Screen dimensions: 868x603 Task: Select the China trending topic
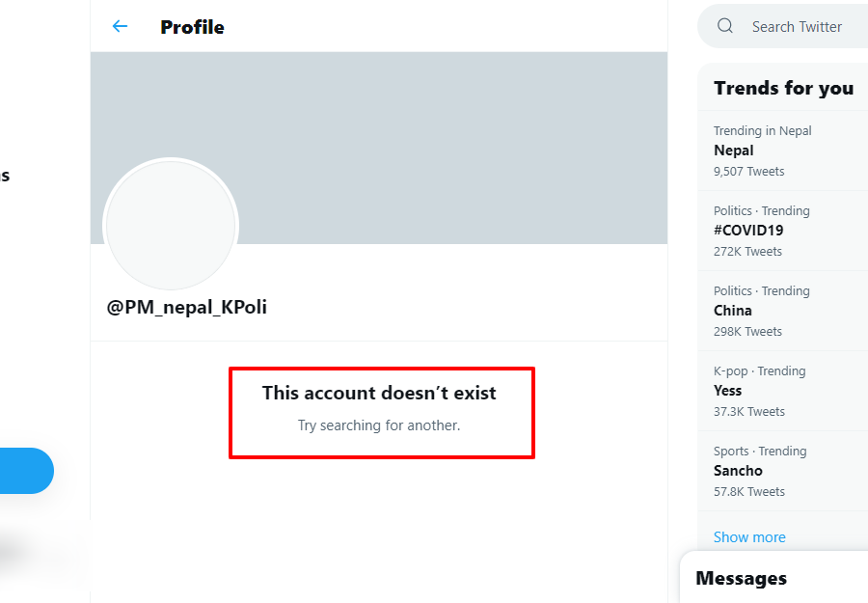click(733, 311)
